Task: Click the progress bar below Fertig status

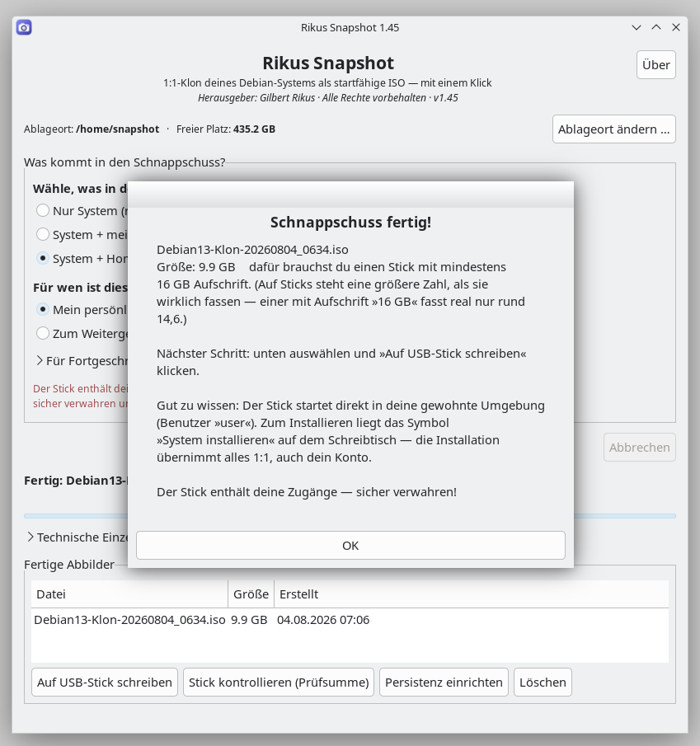Action: (350, 516)
